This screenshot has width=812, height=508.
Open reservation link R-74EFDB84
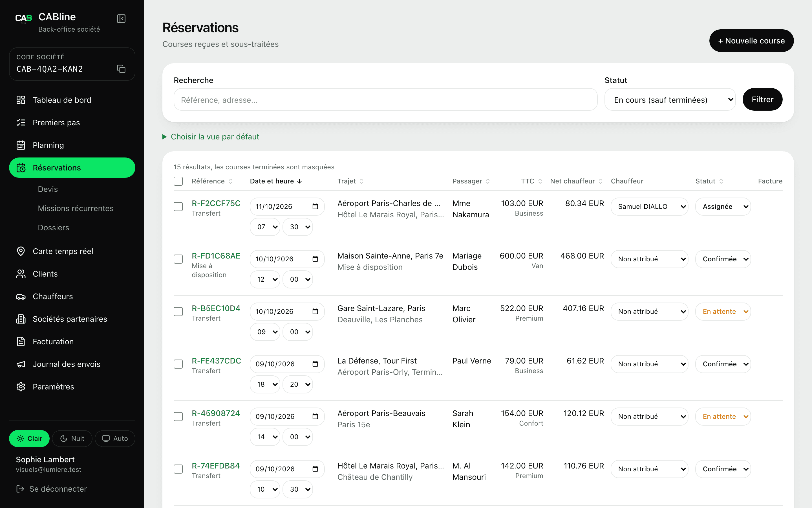[216, 466]
